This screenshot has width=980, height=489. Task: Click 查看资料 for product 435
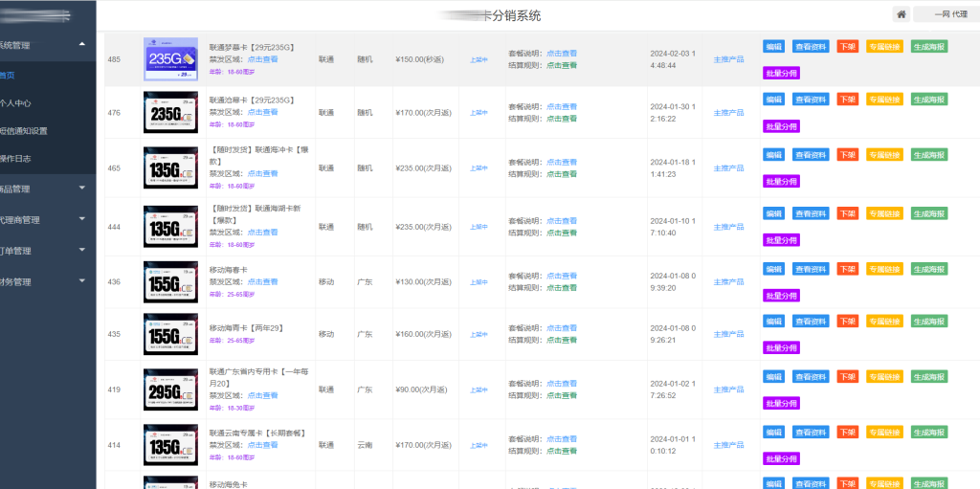(x=811, y=322)
